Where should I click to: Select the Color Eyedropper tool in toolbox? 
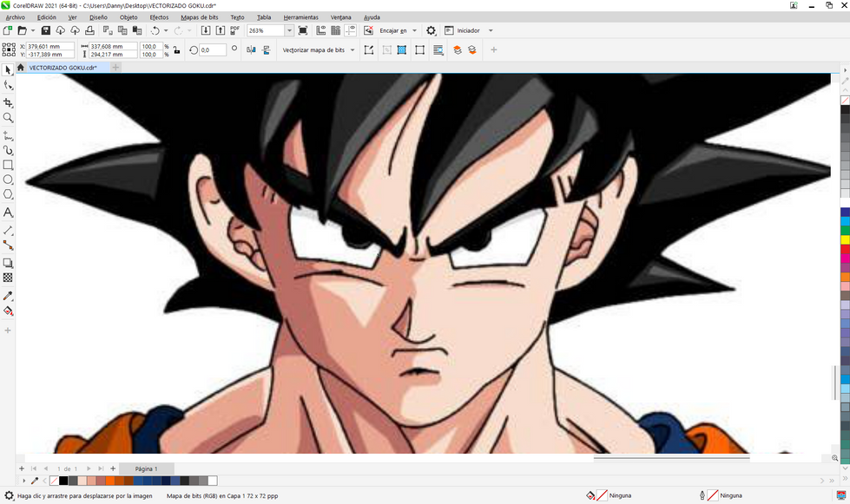click(8, 296)
